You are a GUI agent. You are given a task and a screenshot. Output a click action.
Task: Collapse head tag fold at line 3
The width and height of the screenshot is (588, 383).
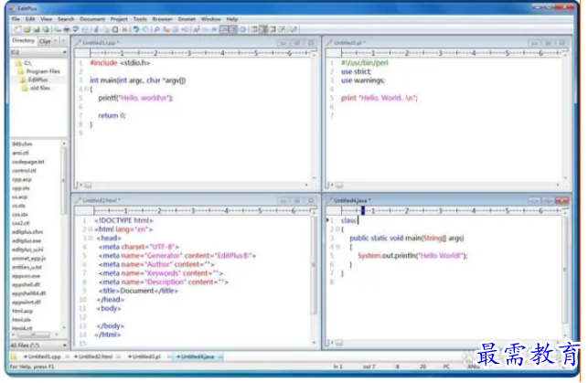[x=91, y=238]
